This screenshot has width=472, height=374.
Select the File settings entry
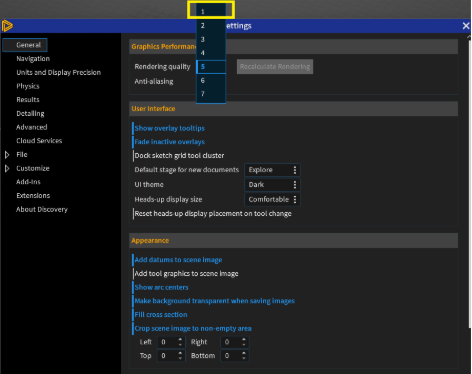[x=22, y=155]
